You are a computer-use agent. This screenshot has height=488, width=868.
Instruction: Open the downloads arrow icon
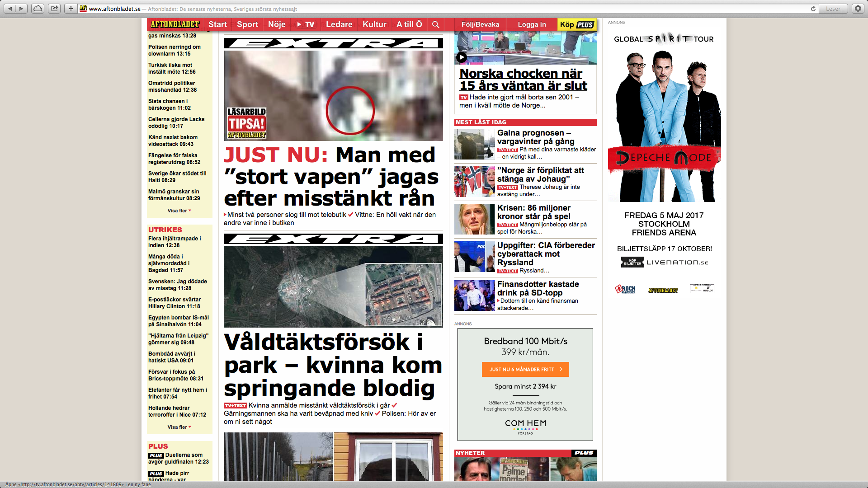coord(858,9)
